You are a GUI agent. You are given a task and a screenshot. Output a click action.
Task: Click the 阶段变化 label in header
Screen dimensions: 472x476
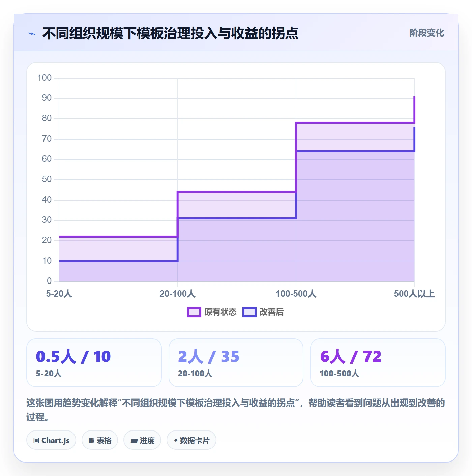426,33
